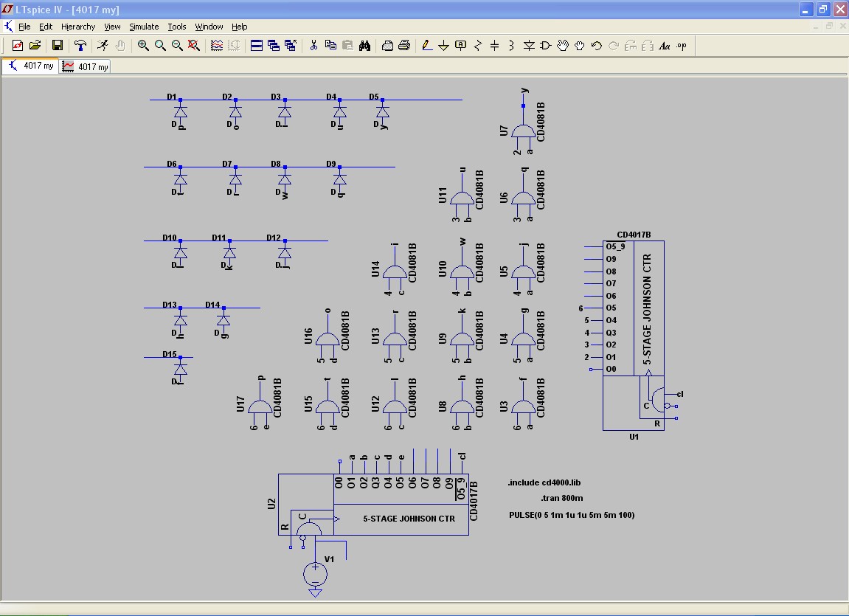Open the Component gate tool

click(545, 46)
